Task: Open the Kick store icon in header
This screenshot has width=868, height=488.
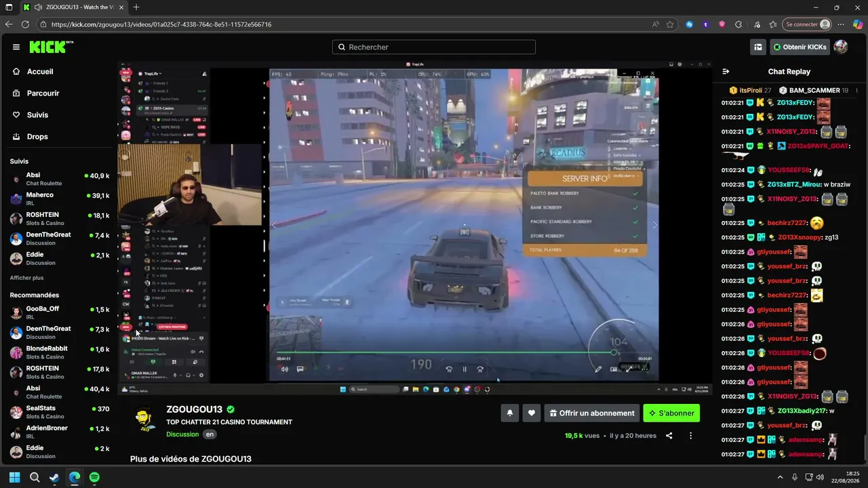Action: tap(758, 47)
